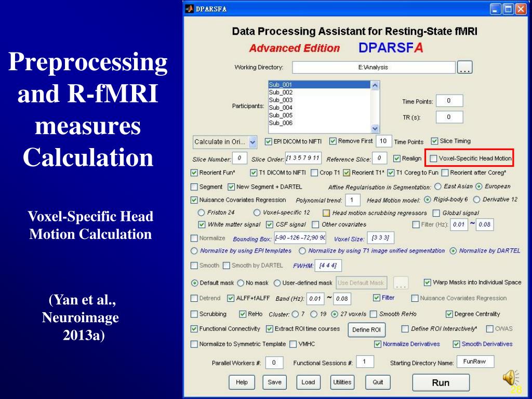Screen dimensions: 532x399
Task: Enable Head motion scrubbing regressors
Action: [326, 213]
